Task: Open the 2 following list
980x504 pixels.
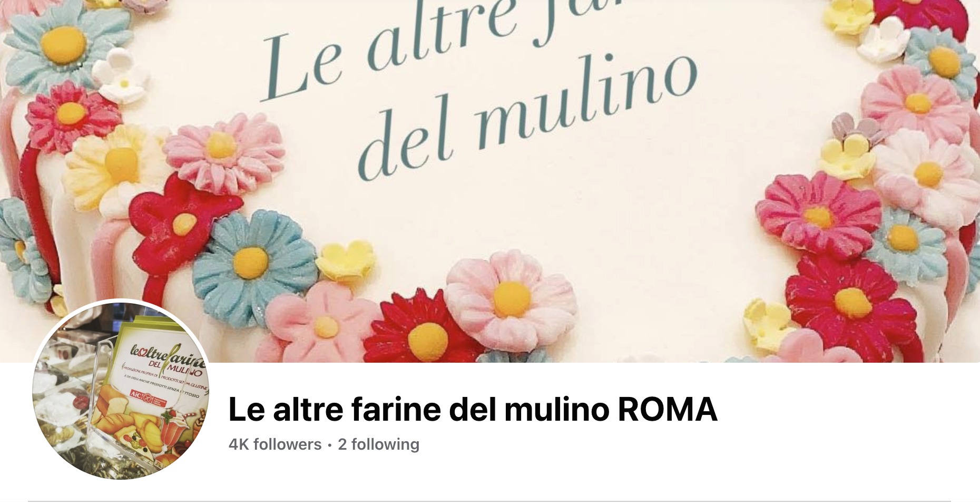Action: pyautogui.click(x=378, y=444)
